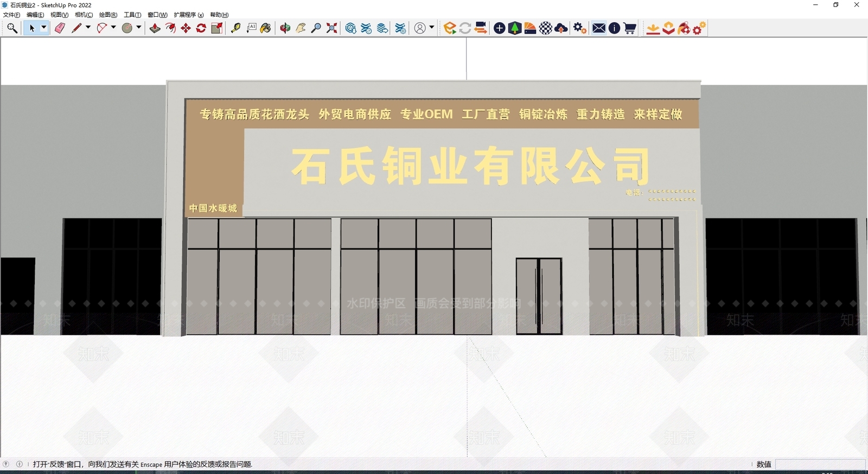
Task: Click the Enscape upload cloud icon
Action: pos(561,28)
